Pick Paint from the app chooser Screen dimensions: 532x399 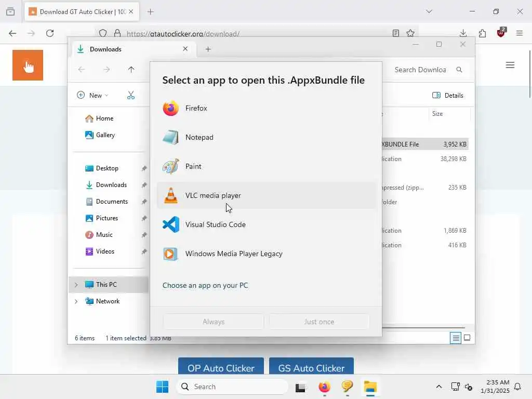[267, 166]
